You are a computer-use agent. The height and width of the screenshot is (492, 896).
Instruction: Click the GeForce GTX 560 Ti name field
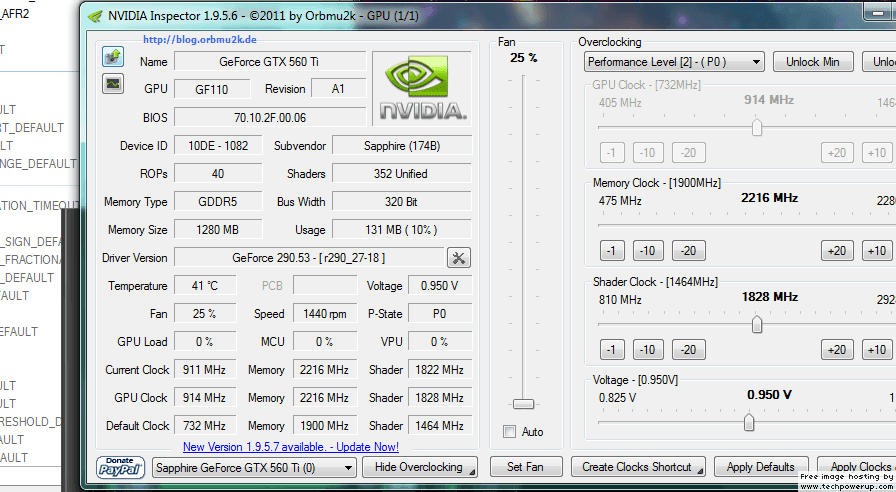point(270,62)
